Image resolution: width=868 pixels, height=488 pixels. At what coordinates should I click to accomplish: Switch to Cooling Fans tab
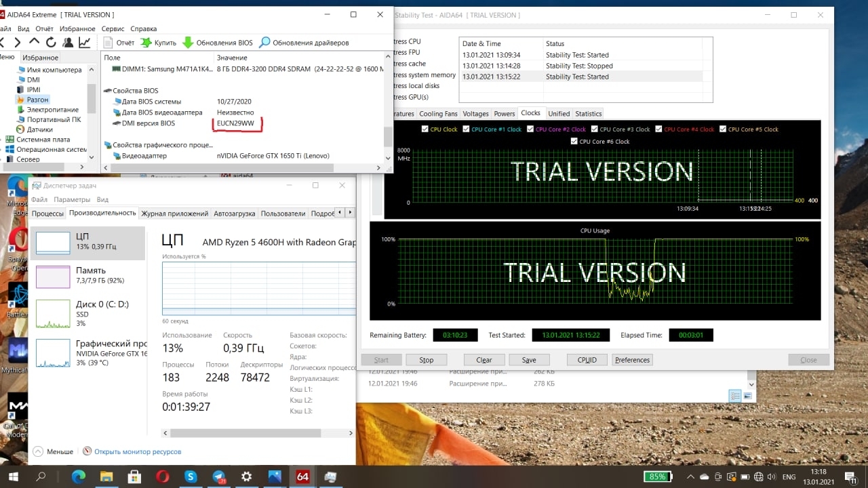(x=438, y=114)
